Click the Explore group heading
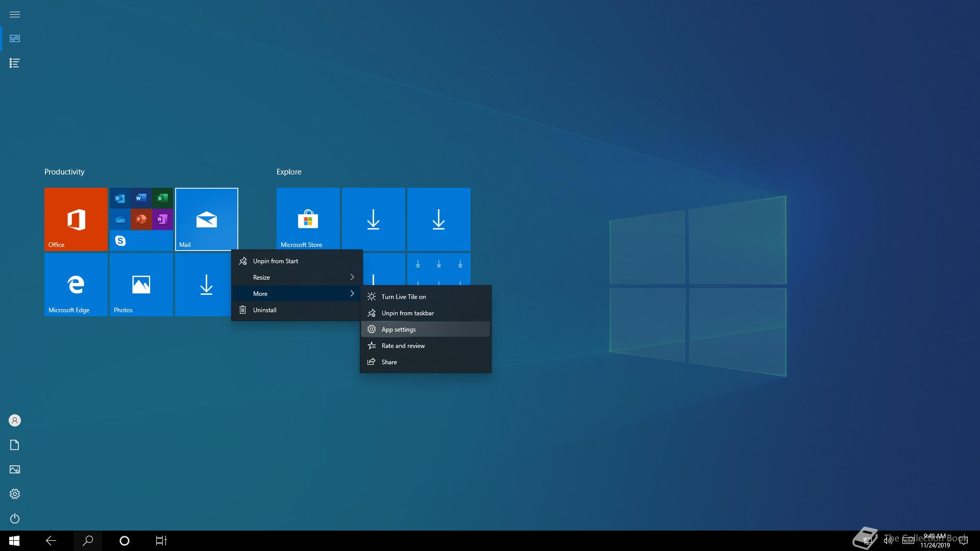 [x=289, y=172]
